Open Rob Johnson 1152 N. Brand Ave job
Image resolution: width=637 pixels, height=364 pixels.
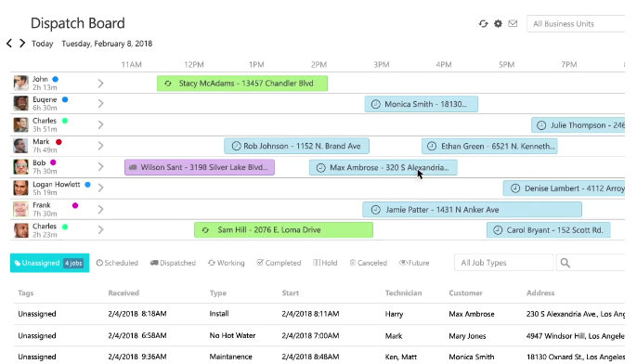[296, 146]
